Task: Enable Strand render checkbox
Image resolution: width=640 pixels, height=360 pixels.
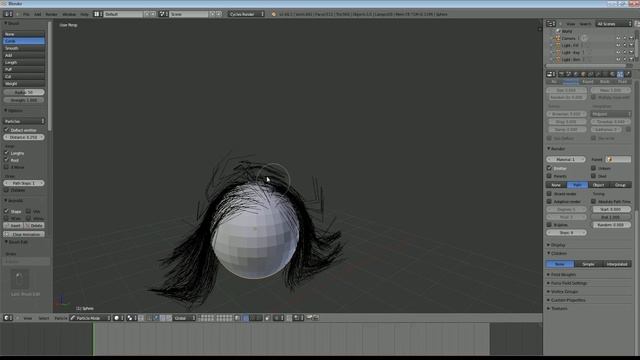Action: coord(549,194)
